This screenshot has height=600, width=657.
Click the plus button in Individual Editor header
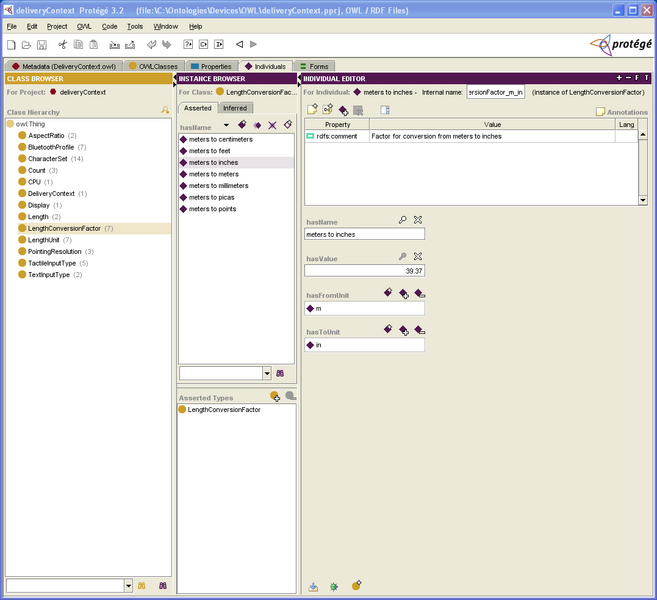tap(619, 78)
